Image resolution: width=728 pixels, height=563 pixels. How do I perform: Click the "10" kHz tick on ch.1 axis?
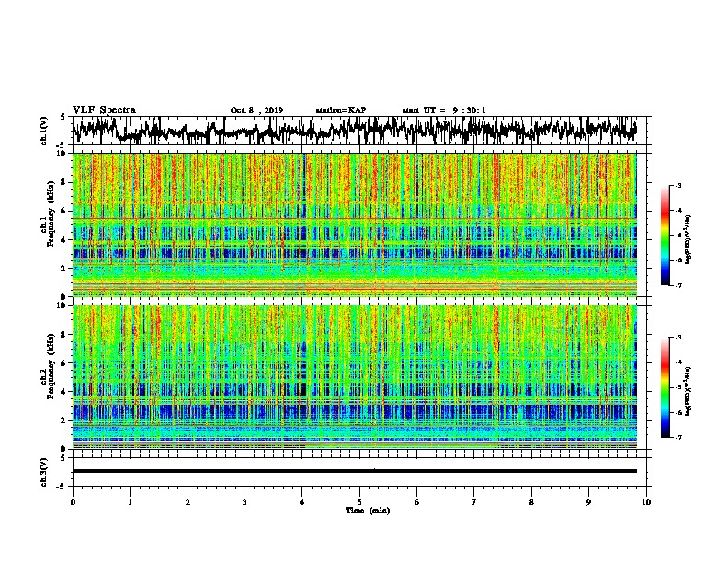pos(62,154)
